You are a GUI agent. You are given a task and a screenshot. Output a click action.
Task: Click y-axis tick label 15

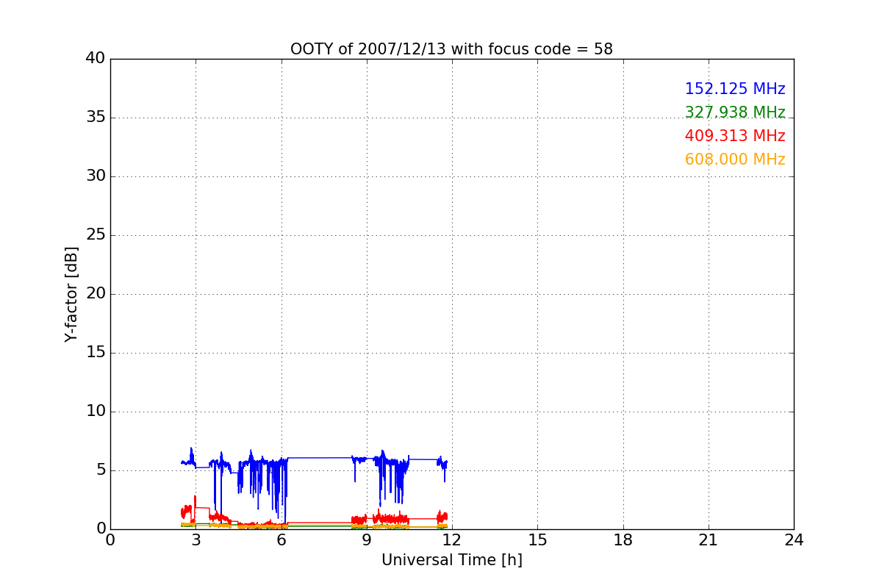pyautogui.click(x=96, y=353)
